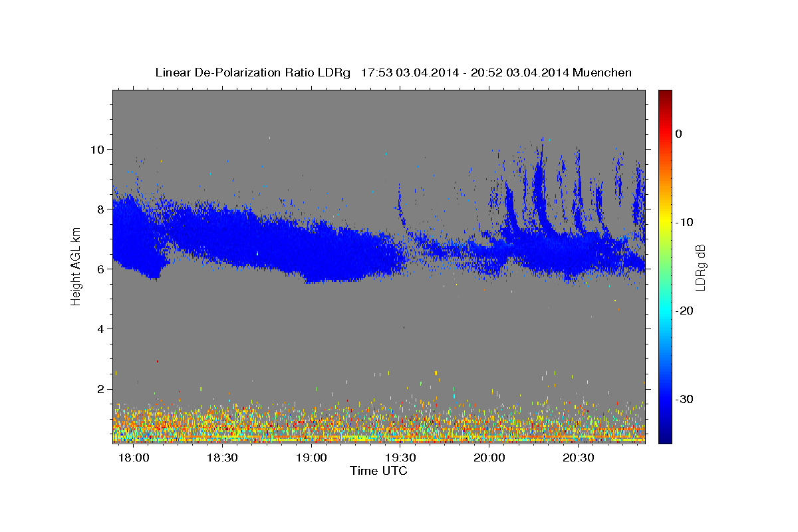Click the colorbar tick label '-20'
798x532 pixels.
coord(684,311)
